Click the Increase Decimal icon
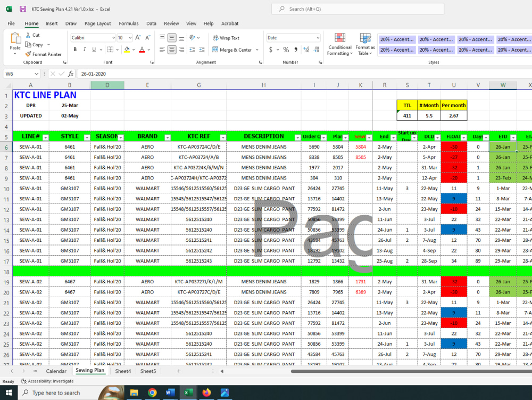 pyautogui.click(x=305, y=48)
